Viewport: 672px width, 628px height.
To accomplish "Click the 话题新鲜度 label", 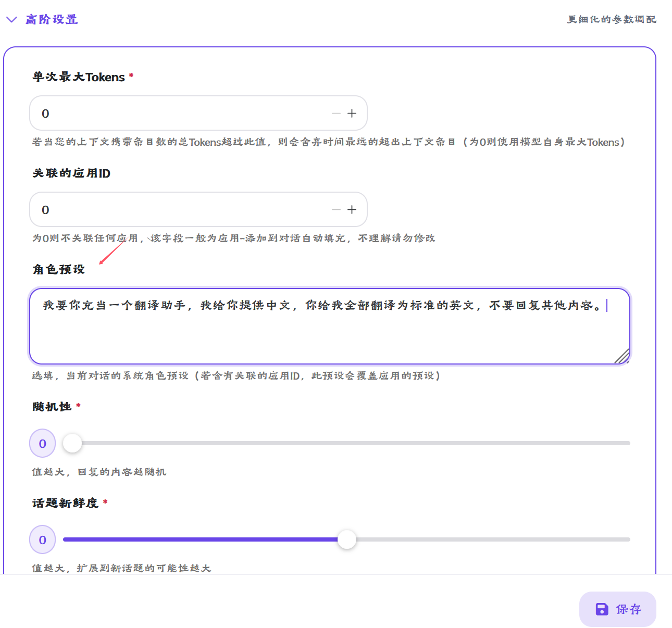I will tap(65, 503).
